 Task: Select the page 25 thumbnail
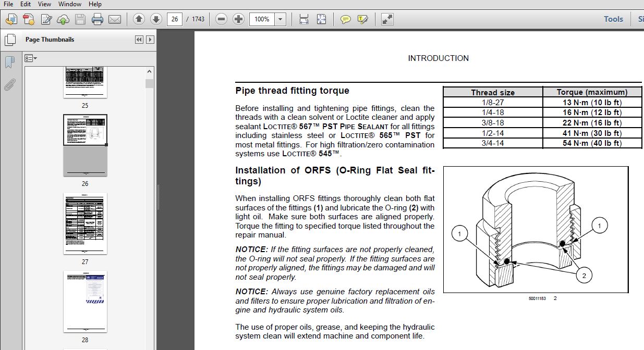coord(85,82)
